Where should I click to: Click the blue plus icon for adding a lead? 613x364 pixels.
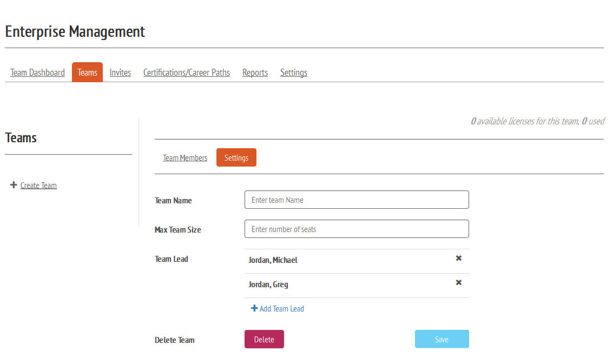[x=254, y=308]
